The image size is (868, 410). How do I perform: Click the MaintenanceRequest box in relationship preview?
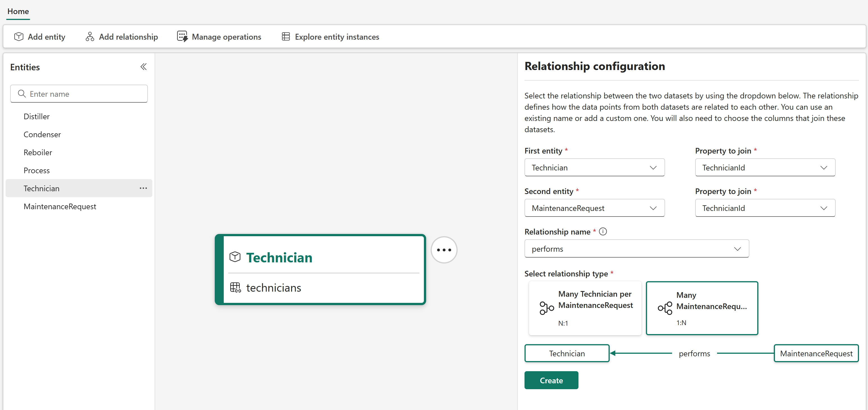[x=816, y=353]
